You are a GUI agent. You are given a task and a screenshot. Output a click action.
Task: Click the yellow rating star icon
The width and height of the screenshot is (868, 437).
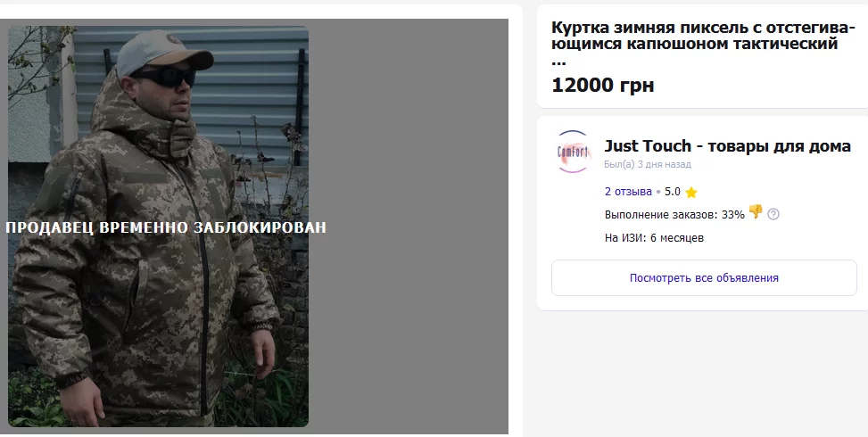[690, 192]
